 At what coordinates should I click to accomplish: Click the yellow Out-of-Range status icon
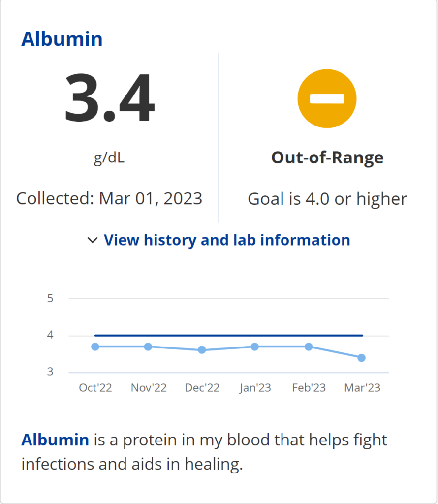click(327, 98)
